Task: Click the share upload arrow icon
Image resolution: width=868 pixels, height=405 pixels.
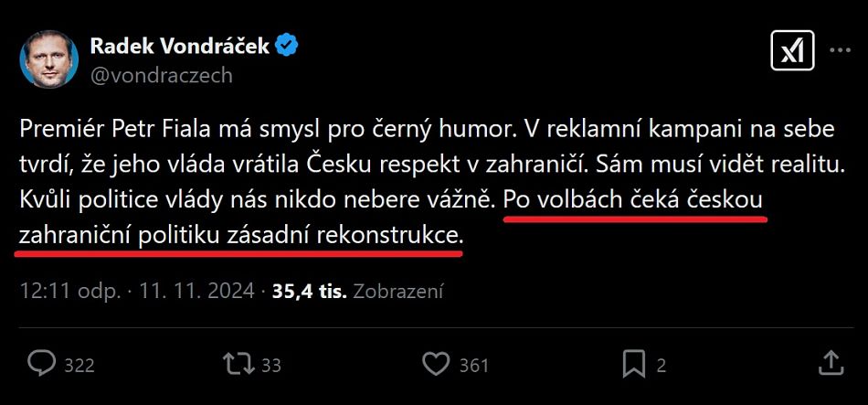Action: [830, 363]
